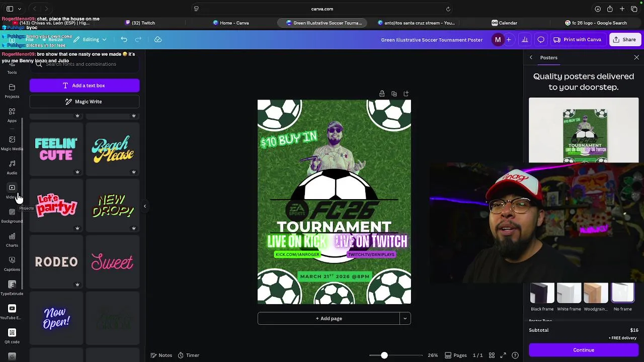Viewport: 644px width, 362px height.
Task: Select the White frame option
Action: tap(569, 297)
